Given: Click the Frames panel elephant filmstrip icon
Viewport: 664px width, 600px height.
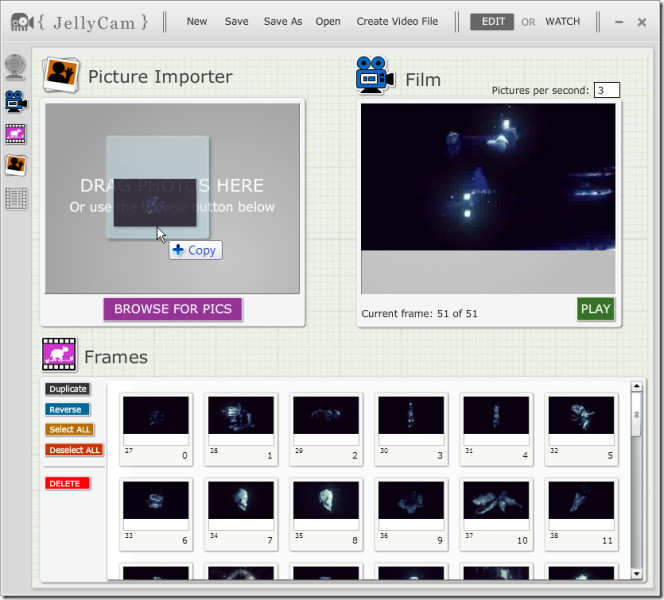Looking at the screenshot, I should point(59,354).
